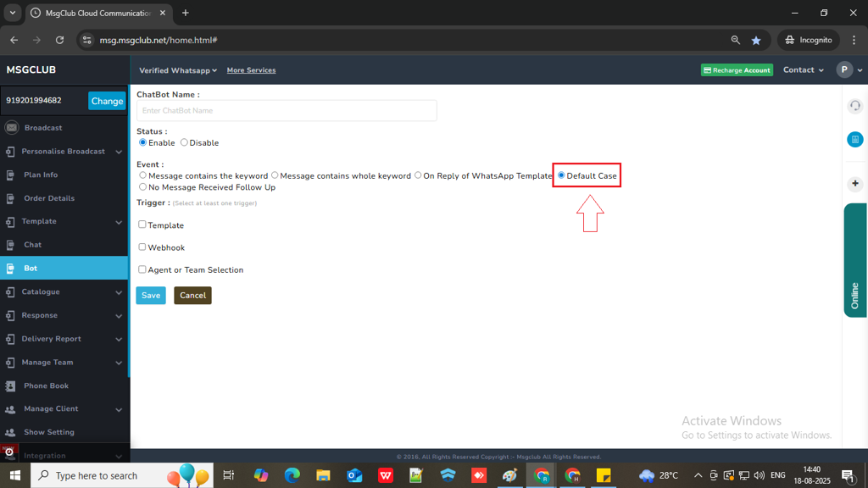Viewport: 868px width, 488px height.
Task: Select 'Message contains the keyword' event
Action: 142,175
